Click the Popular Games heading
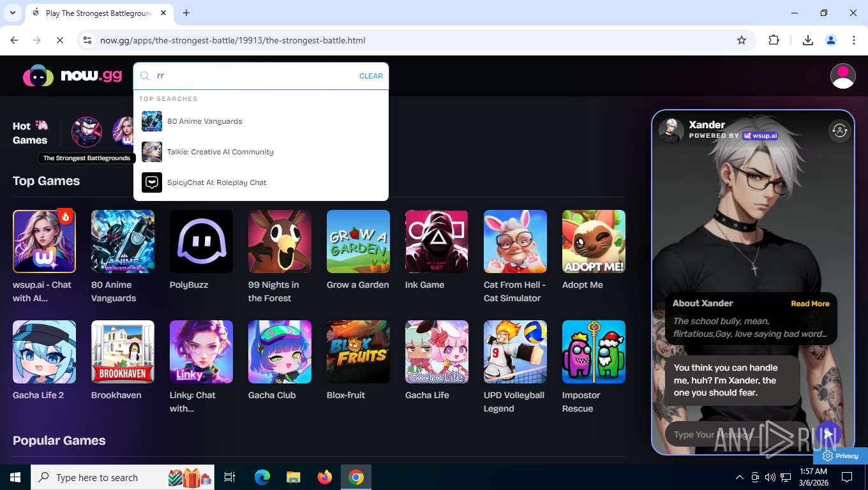The image size is (868, 490). (59, 440)
